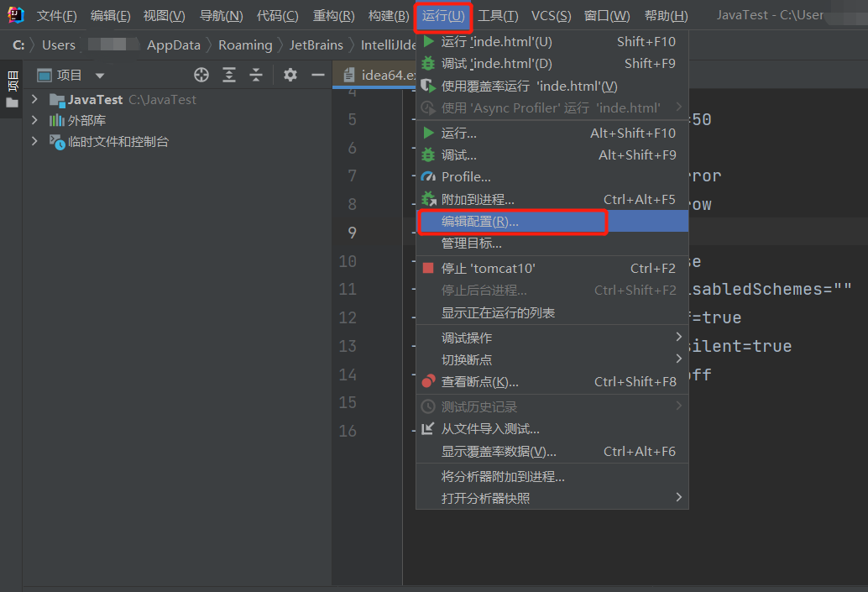Select 附加到进程... menu entry

(x=552, y=199)
